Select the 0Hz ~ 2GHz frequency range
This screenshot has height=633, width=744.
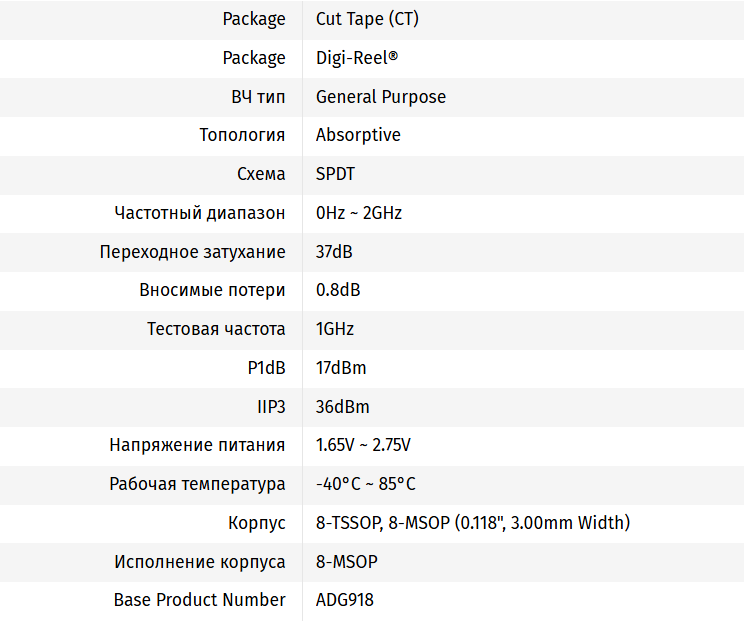[358, 213]
